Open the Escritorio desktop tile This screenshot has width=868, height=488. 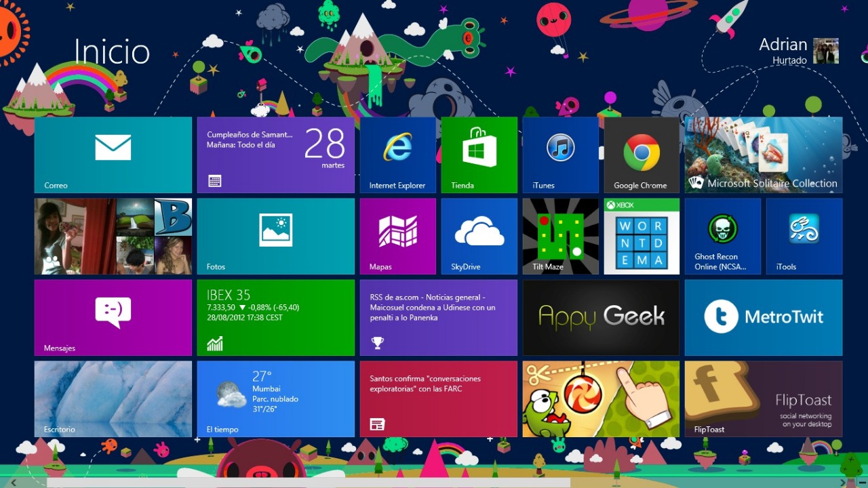pyautogui.click(x=113, y=399)
